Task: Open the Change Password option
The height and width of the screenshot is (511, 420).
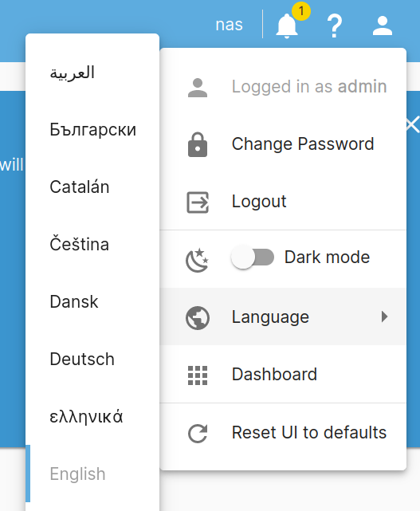Action: pyautogui.click(x=283, y=143)
